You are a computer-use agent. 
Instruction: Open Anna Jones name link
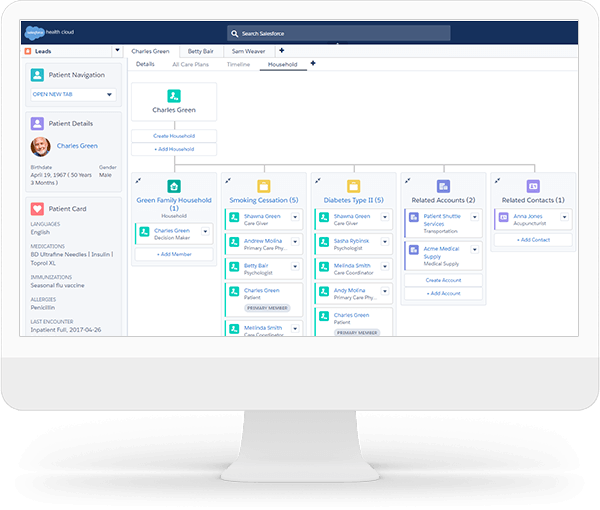(528, 216)
